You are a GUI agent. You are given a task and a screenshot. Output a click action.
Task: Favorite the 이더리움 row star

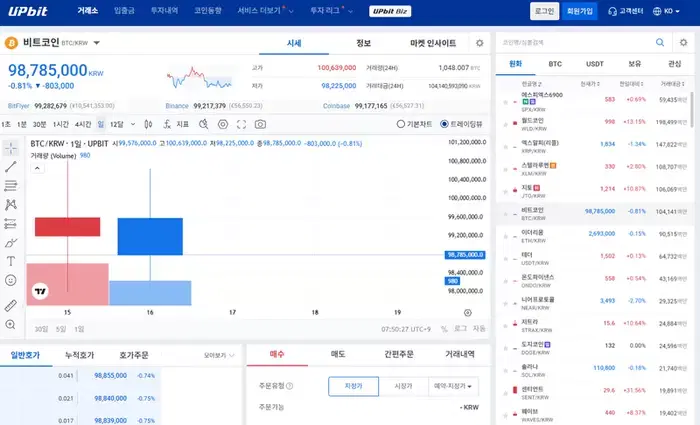coord(505,237)
